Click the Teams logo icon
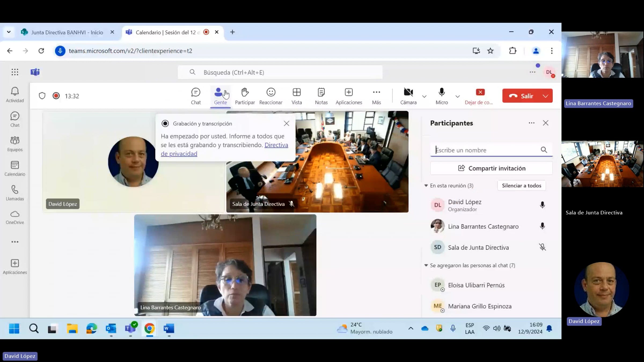Viewport: 644px width, 362px height. 35,72
